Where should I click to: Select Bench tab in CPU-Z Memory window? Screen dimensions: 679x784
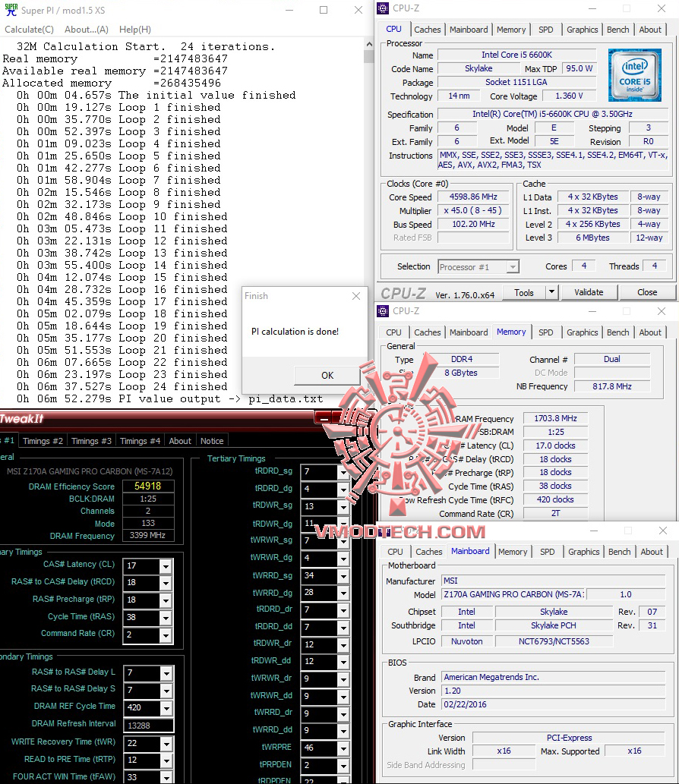click(618, 332)
